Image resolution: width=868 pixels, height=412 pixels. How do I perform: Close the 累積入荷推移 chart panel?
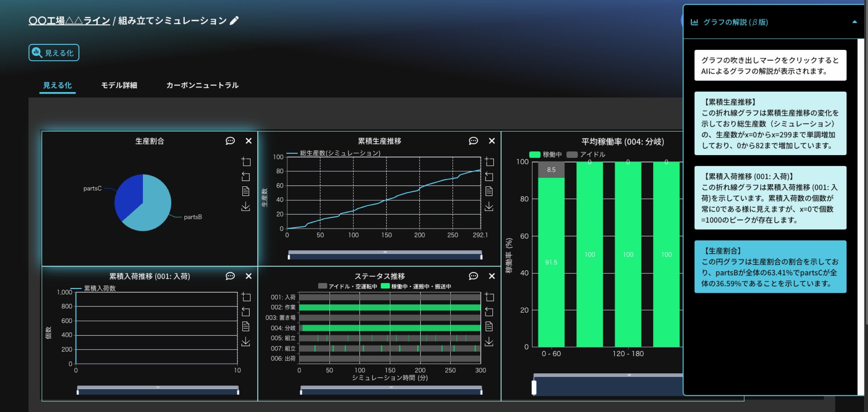coord(249,276)
